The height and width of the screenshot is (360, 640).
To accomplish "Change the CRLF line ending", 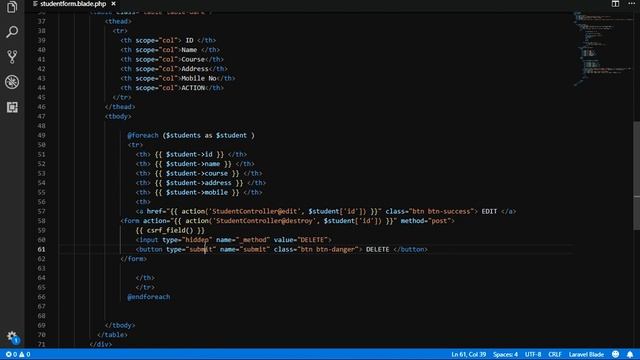I will 555,354.
